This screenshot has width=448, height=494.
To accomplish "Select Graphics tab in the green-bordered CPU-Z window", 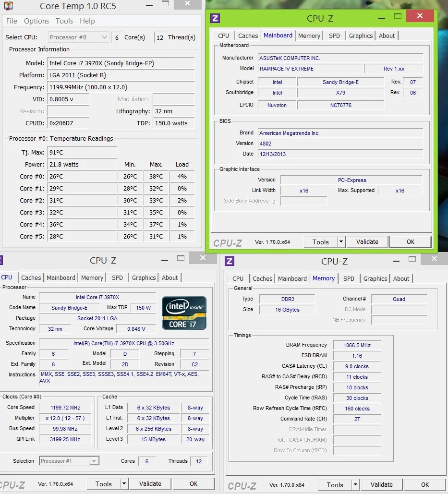I will point(361,36).
